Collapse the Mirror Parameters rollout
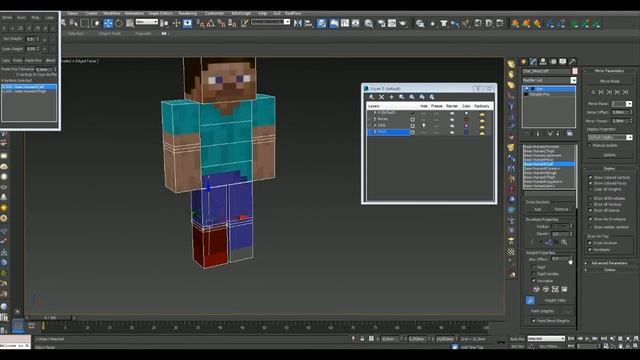 [609, 71]
